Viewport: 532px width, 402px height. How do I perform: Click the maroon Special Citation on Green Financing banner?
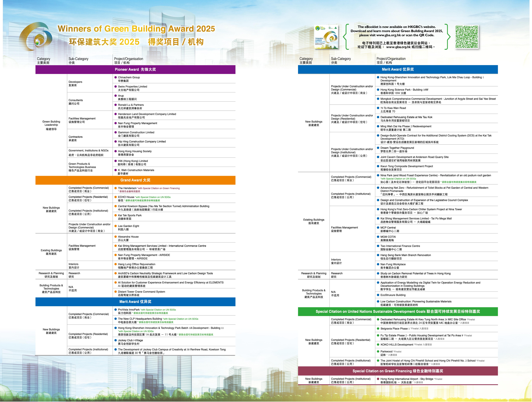coord(398,371)
